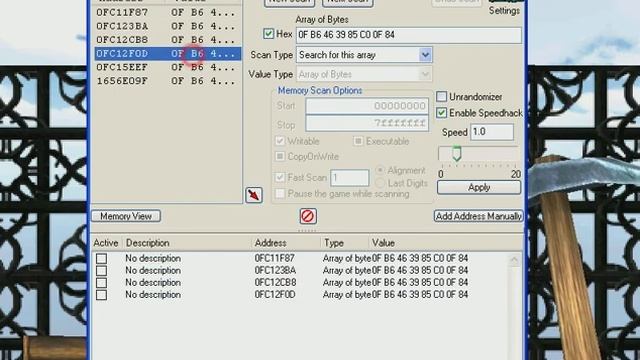
Task: Check Pause the game while scanning
Action: [280, 193]
